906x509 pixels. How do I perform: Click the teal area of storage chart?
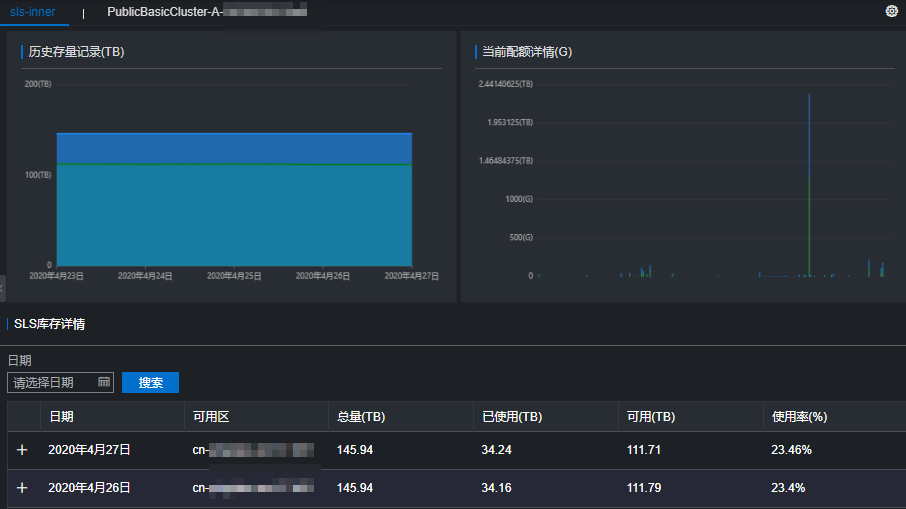(x=234, y=216)
